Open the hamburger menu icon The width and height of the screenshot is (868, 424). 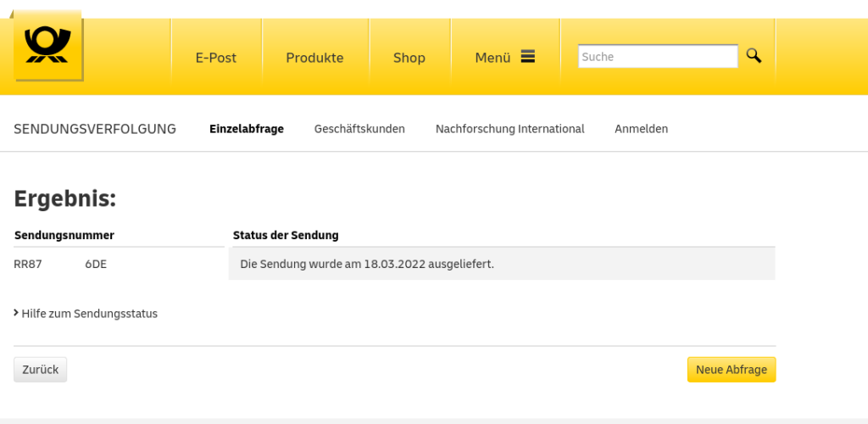coord(528,57)
